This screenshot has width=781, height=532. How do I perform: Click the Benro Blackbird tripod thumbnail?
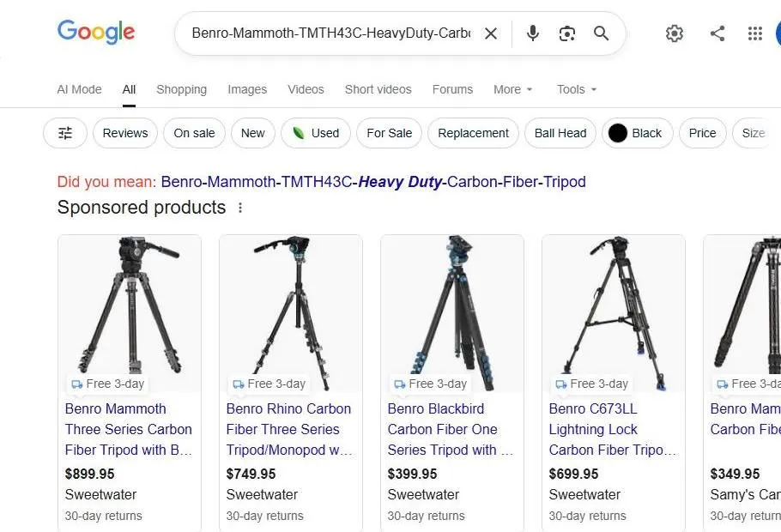[452, 309]
